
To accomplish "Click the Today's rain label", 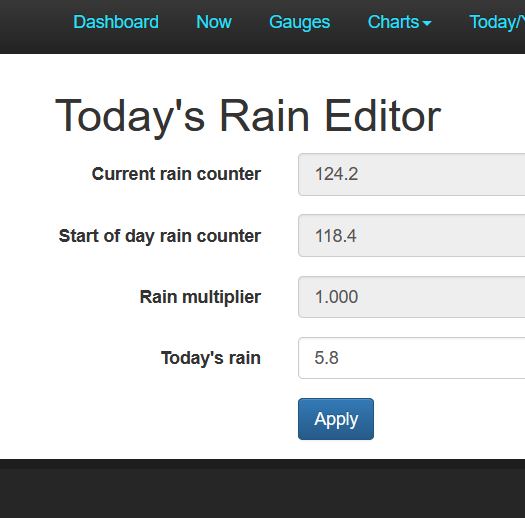I will point(211,358).
